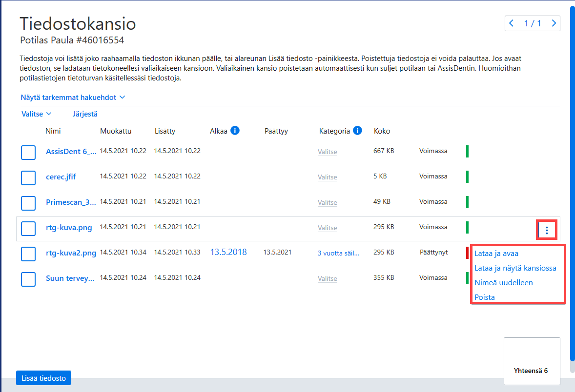
Task: Click the vertical scrollbar on the right
Action: pos(573,183)
